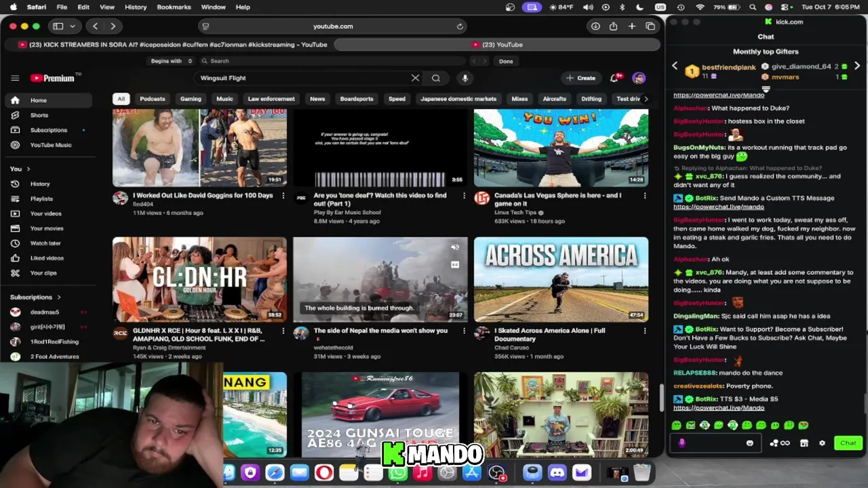Select the Law enforcement filter chip

pos(271,99)
